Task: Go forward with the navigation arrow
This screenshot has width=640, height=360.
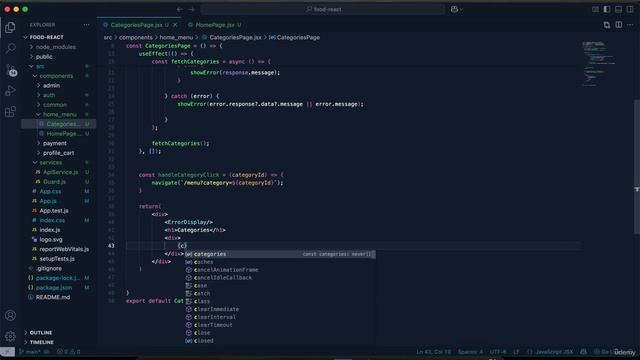Action: coord(191,9)
